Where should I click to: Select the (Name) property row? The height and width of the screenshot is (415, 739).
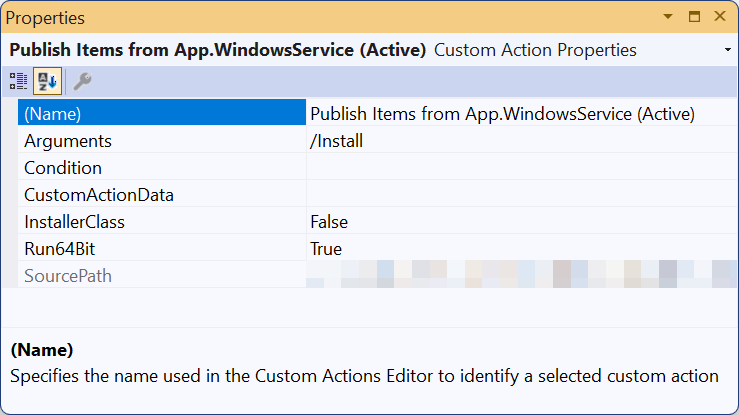(x=160, y=114)
